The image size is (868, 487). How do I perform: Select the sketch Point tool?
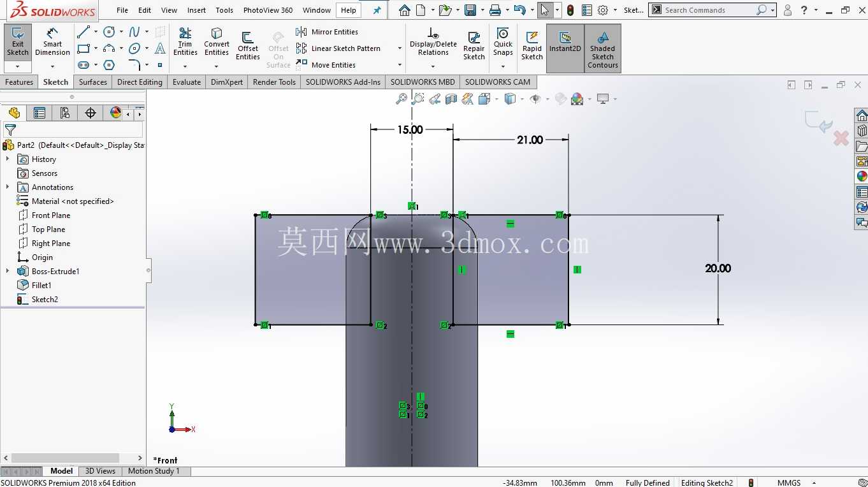pyautogui.click(x=160, y=65)
